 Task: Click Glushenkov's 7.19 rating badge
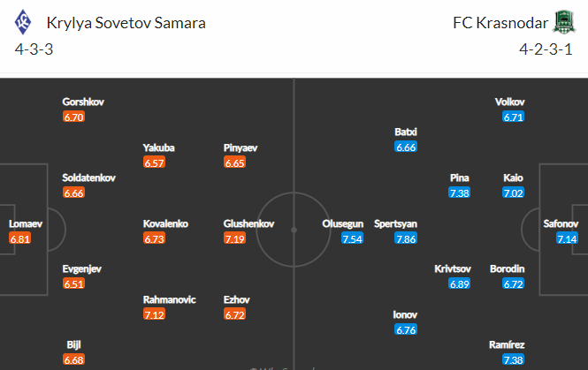[234, 238]
